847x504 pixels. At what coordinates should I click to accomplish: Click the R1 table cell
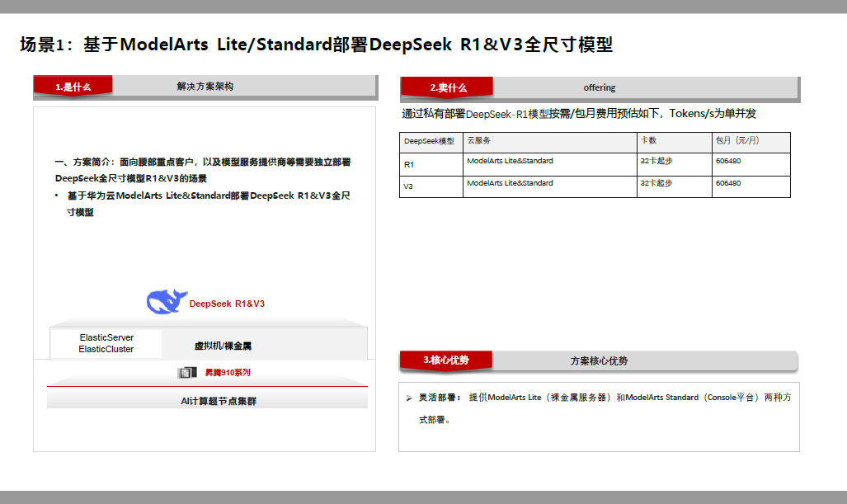[431, 164]
